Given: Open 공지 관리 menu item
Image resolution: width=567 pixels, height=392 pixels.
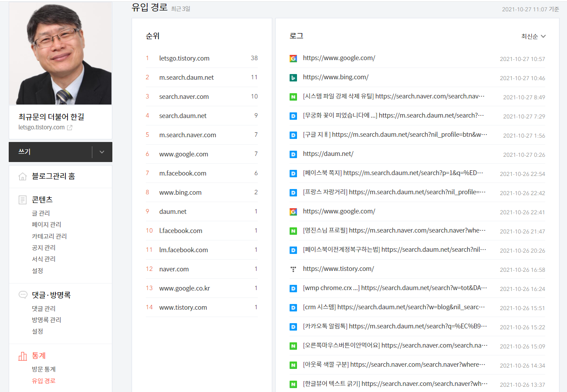Looking at the screenshot, I should (x=44, y=247).
